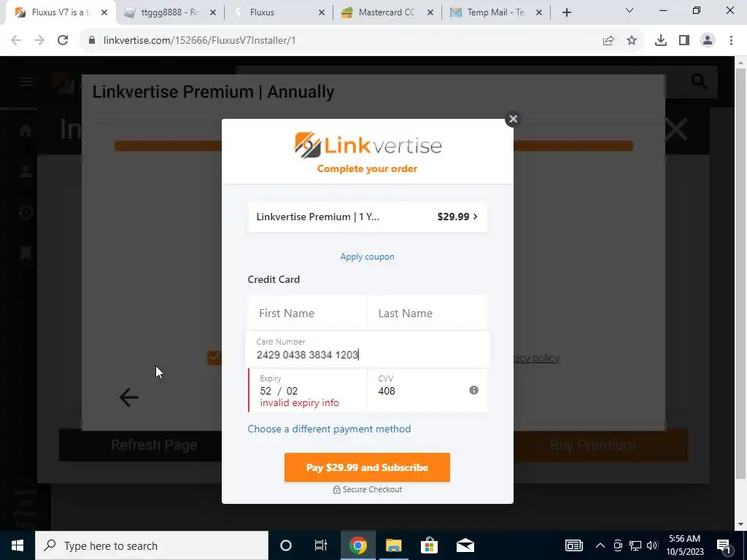
Task: Open the Chrome profile avatar icon
Action: (708, 41)
